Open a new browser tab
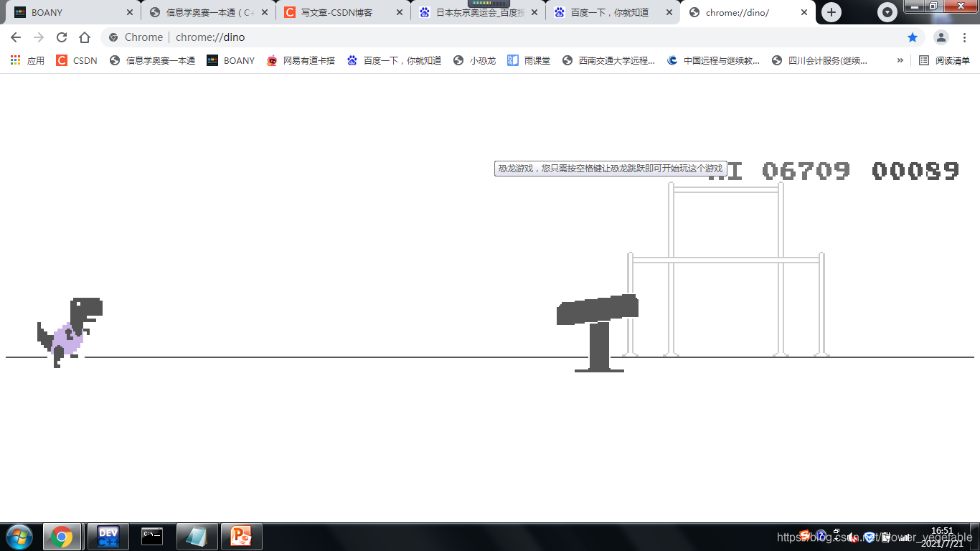Viewport: 980px width, 551px height. coord(831,12)
